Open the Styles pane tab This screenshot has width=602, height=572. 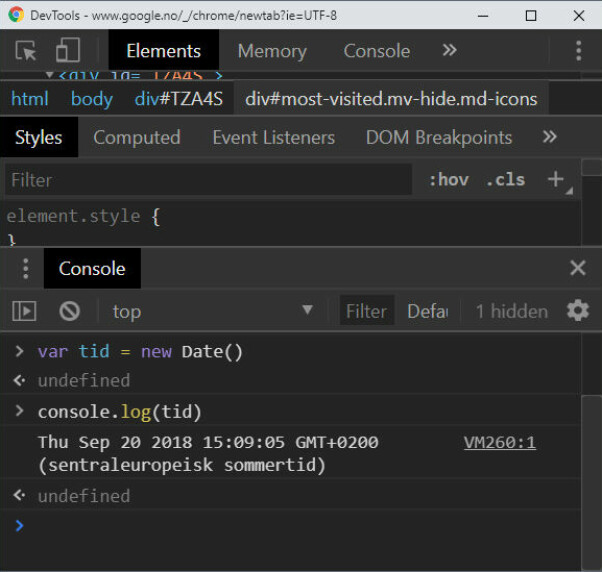point(39,137)
